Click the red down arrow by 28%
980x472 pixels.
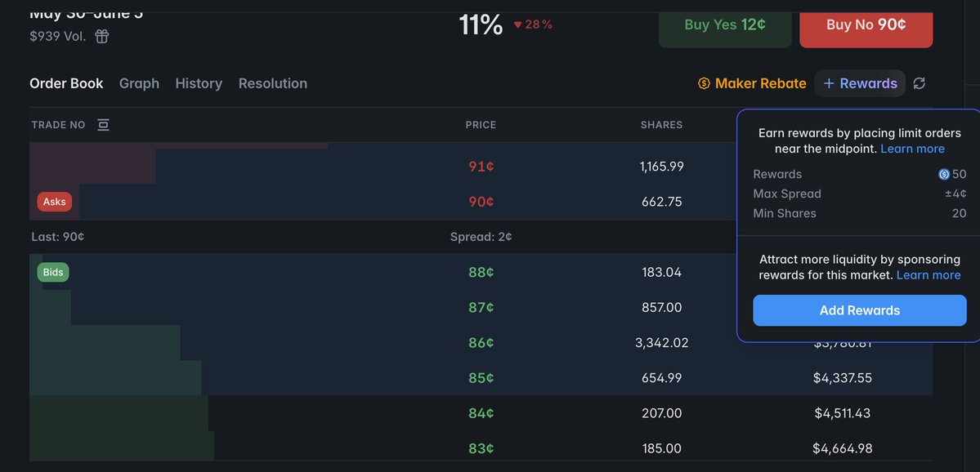[x=517, y=24]
